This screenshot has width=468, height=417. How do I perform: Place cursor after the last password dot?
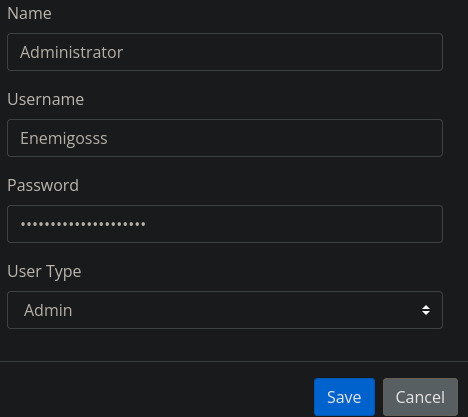point(146,224)
